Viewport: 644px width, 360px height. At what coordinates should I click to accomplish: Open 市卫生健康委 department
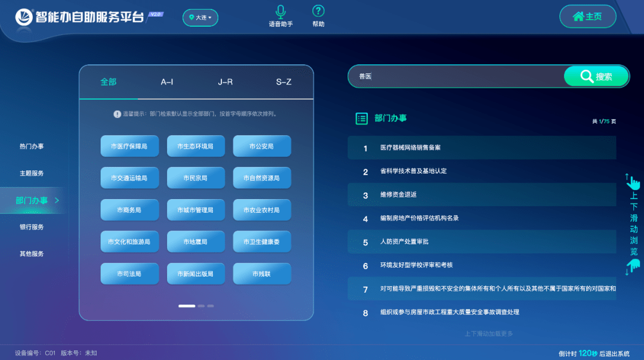[262, 242]
